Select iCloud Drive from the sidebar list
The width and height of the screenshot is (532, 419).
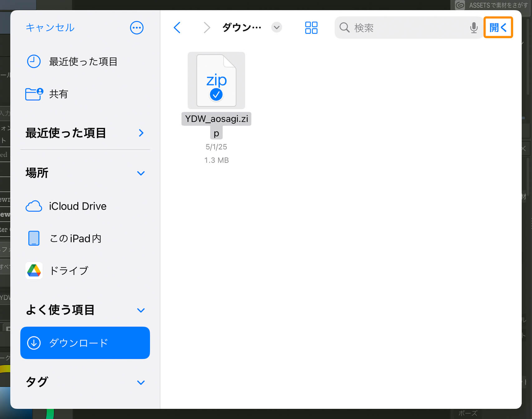pos(78,206)
